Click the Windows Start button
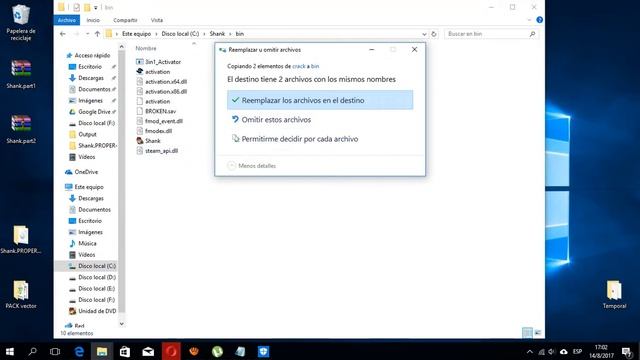 10,351
